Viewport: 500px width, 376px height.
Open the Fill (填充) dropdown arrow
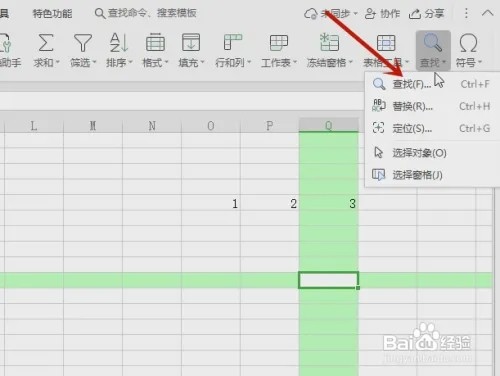202,62
